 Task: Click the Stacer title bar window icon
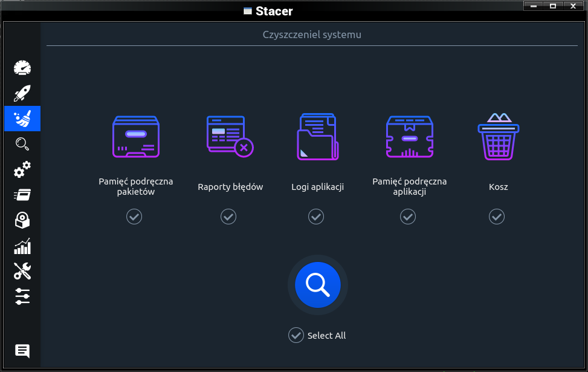coord(248,11)
